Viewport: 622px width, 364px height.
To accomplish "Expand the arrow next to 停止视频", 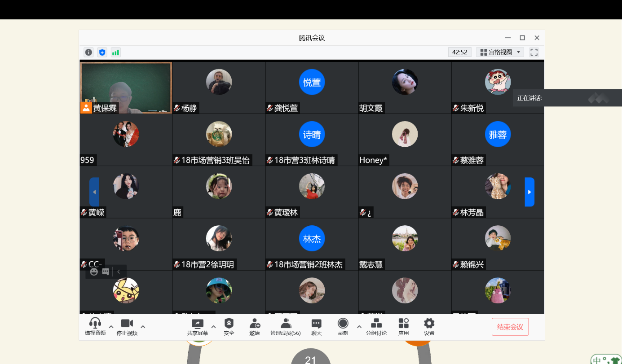I will (143, 327).
